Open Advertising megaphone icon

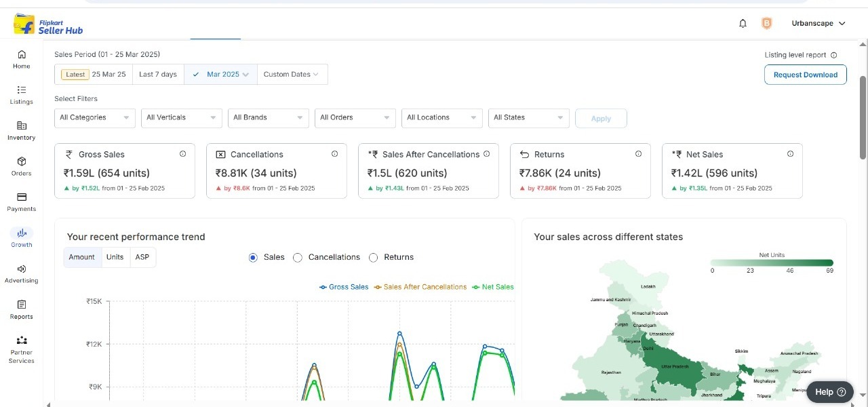[x=22, y=269]
